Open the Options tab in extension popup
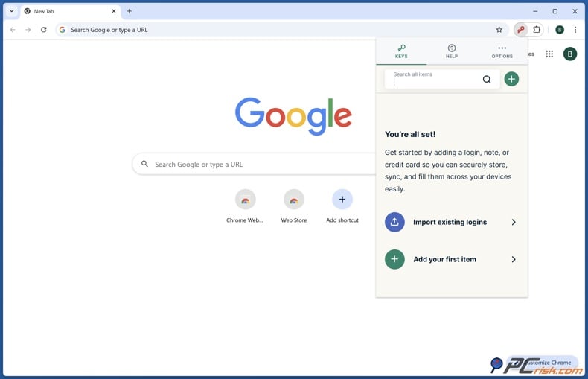588x379 pixels. point(502,51)
